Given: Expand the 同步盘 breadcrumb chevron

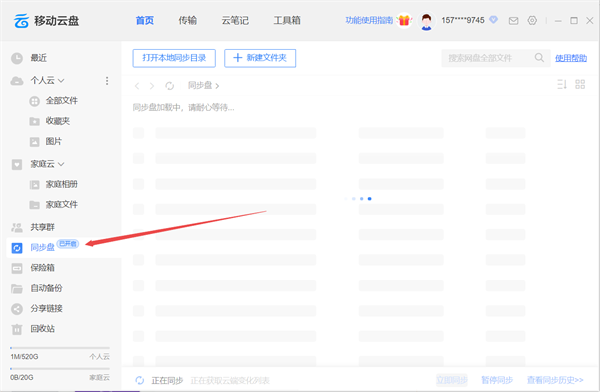Looking at the screenshot, I should [217, 86].
